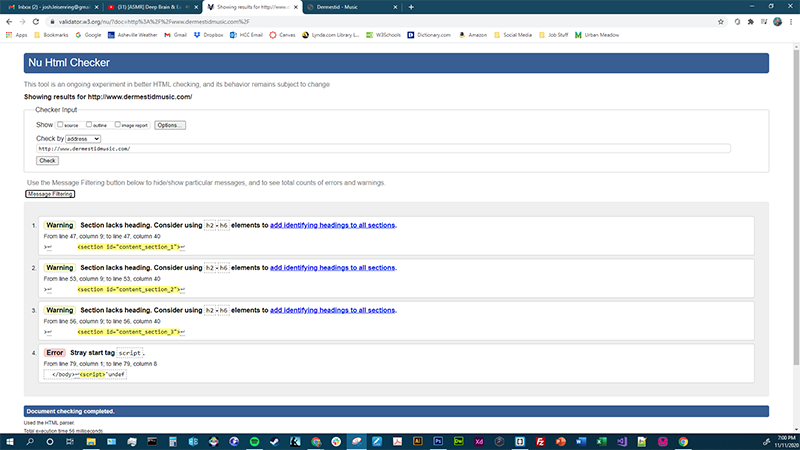The width and height of the screenshot is (800, 450).
Task: Click the Options... button
Action: (170, 125)
